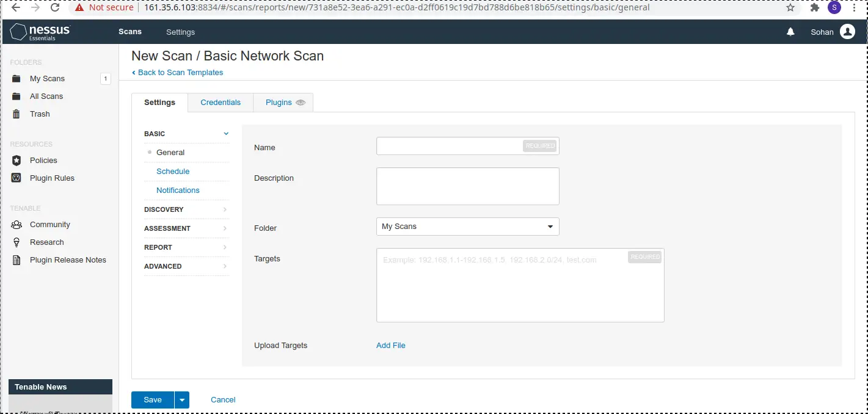Screen dimensions: 868x414
Task: Click the Community people icon
Action: pyautogui.click(x=16, y=225)
